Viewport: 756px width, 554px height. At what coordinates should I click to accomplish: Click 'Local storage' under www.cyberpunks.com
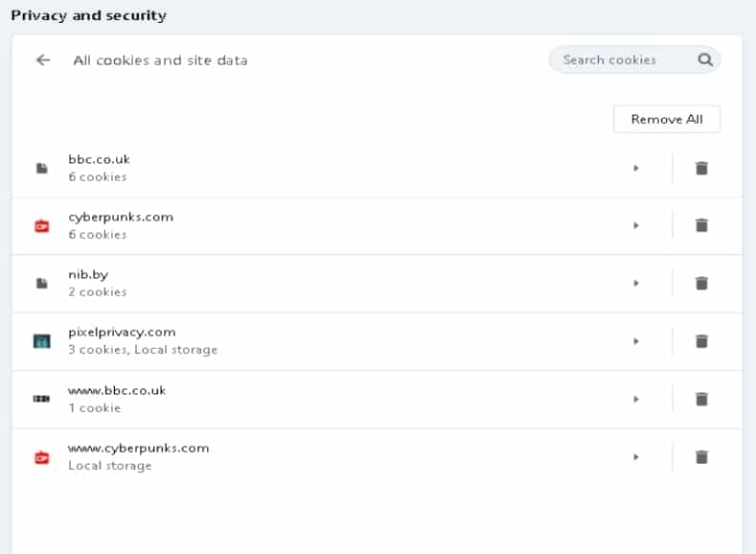[x=110, y=466]
